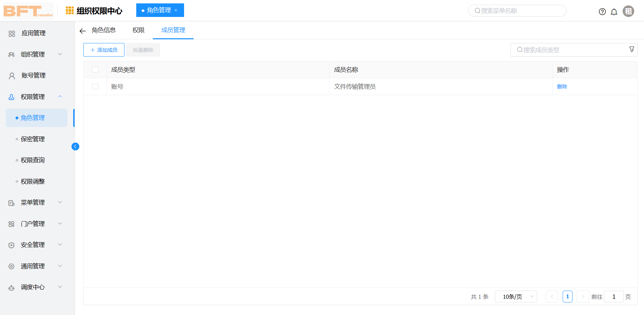644x315 pixels.
Task: Open the 10条/页 page size dropdown
Action: click(516, 296)
